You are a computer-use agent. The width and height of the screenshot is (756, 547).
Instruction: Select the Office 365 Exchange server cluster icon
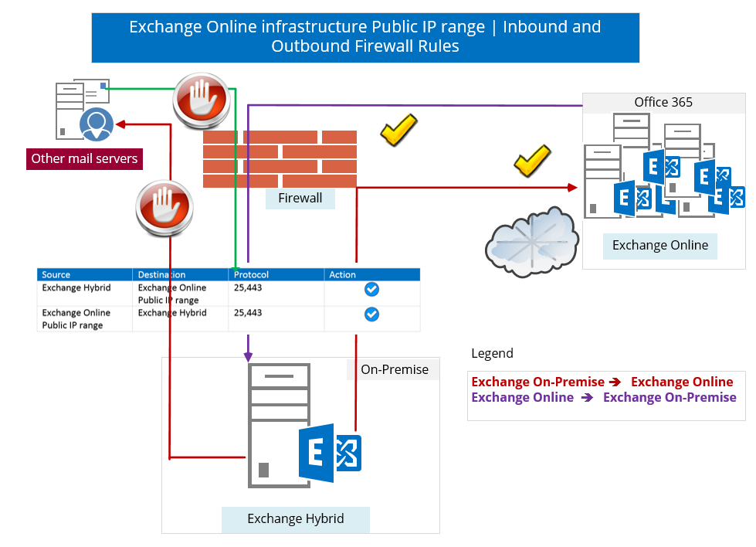(x=664, y=165)
